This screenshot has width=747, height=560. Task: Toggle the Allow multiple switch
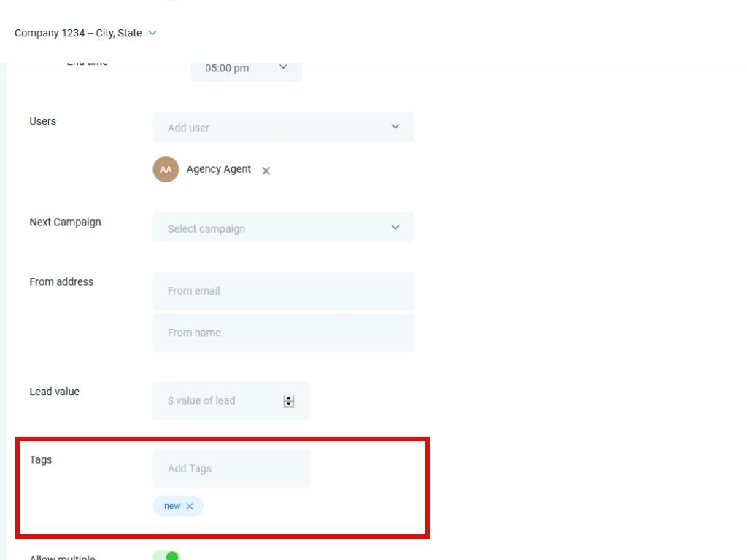pyautogui.click(x=166, y=556)
